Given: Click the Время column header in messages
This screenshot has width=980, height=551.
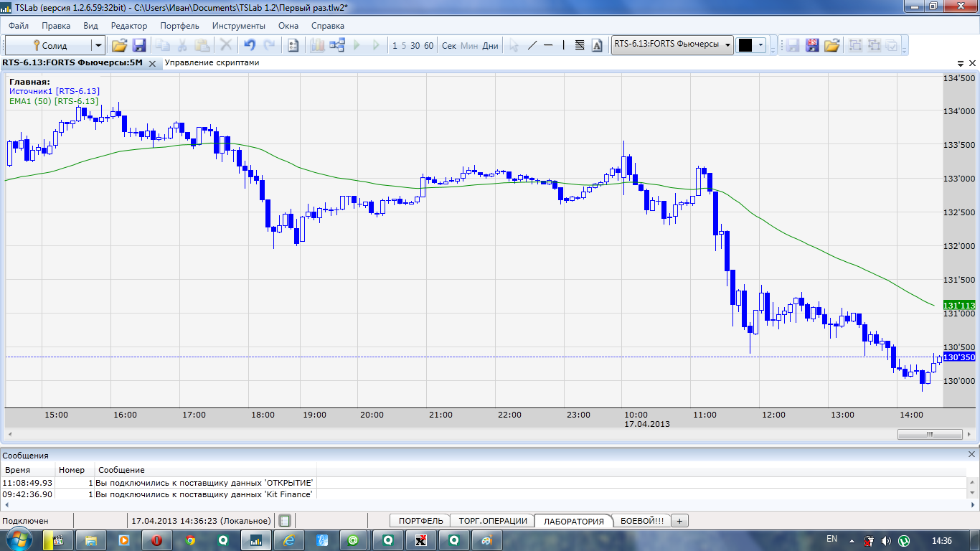Looking at the screenshot, I should [29, 470].
